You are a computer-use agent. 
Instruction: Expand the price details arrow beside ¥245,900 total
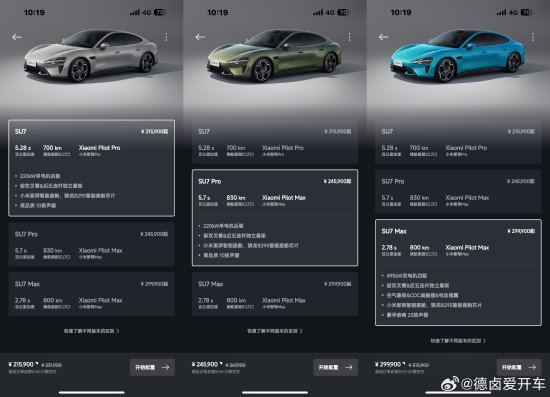(x=221, y=364)
